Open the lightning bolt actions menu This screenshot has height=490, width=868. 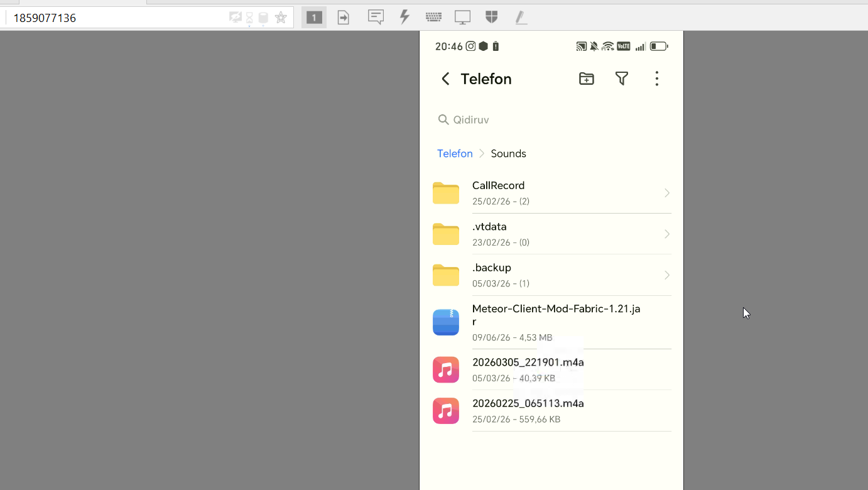(405, 18)
